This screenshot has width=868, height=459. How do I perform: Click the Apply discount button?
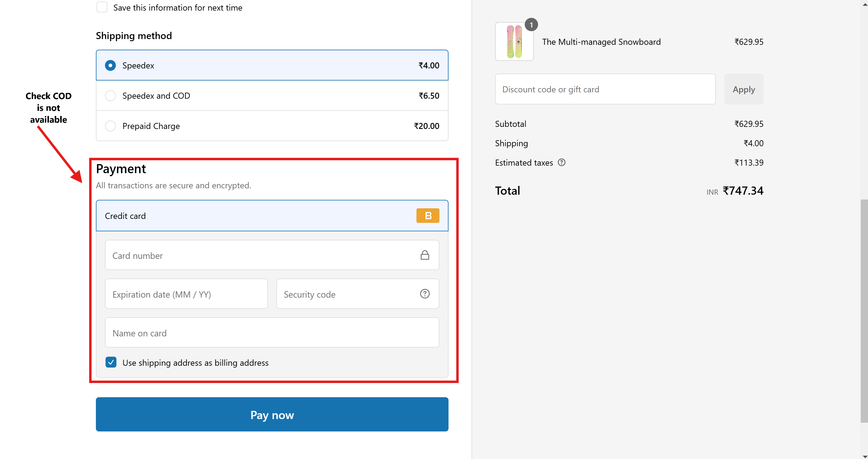click(743, 89)
